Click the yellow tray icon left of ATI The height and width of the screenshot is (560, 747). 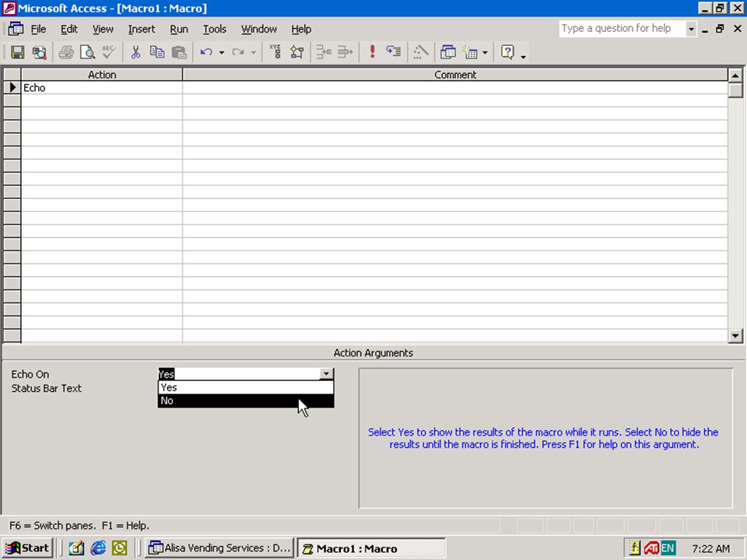tap(635, 548)
